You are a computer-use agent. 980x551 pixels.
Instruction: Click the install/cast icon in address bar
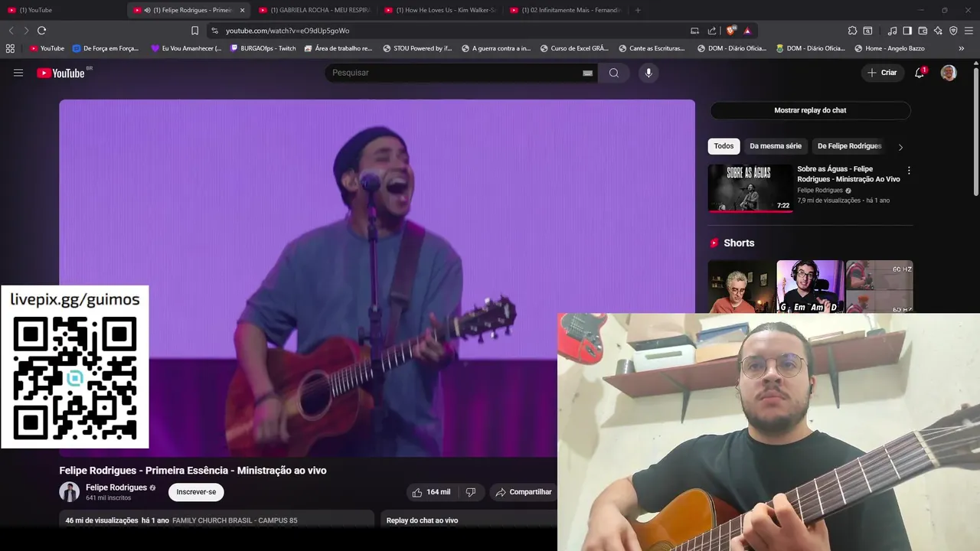[694, 31]
